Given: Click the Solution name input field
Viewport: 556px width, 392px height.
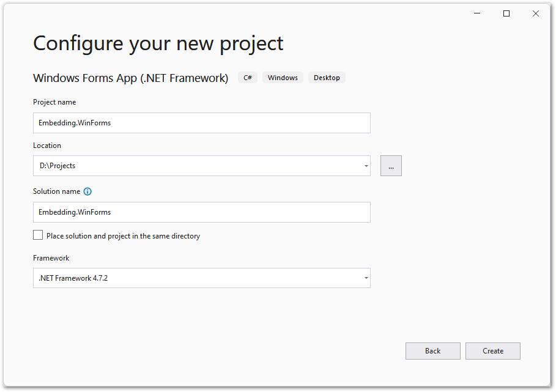Looking at the screenshot, I should pyautogui.click(x=202, y=212).
